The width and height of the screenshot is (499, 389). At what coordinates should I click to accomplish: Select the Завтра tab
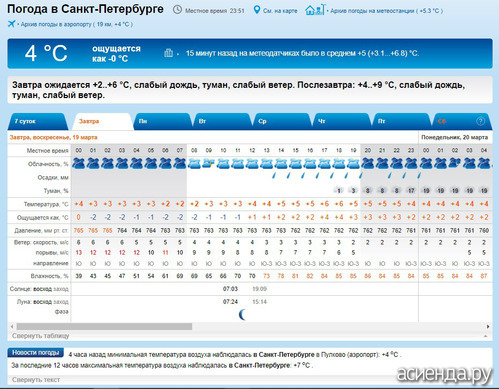point(103,122)
